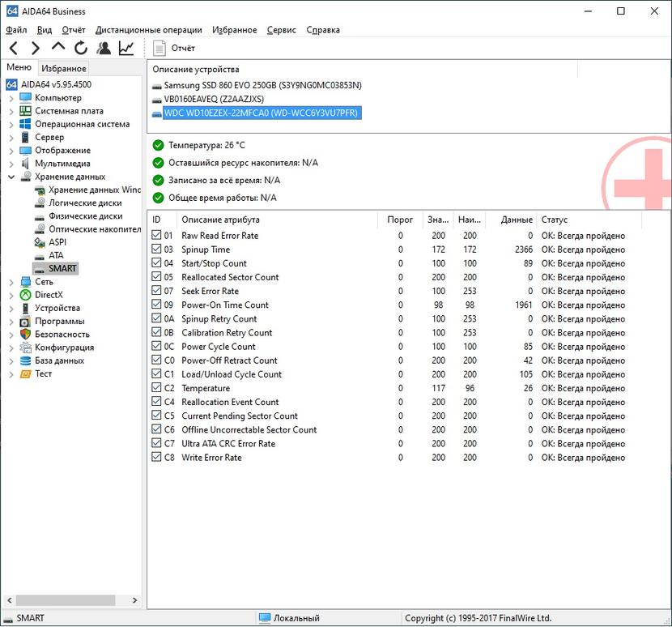
Task: Sort by the Описание атрибута column header
Action: coord(277,220)
